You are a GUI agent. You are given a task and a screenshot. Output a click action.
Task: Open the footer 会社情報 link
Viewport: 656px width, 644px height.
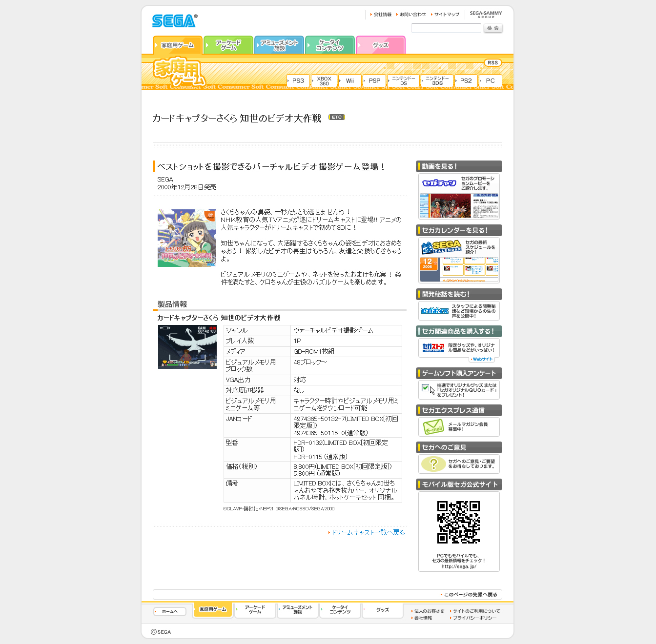click(x=422, y=618)
